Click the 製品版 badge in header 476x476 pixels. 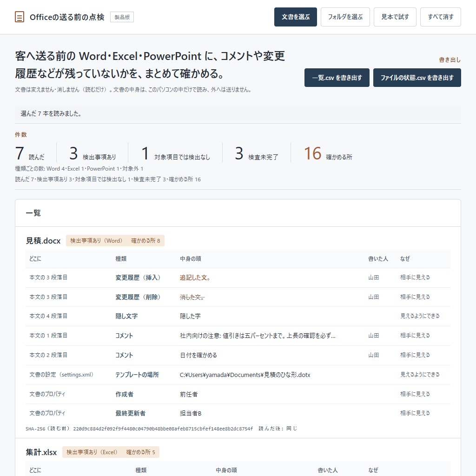click(x=122, y=17)
